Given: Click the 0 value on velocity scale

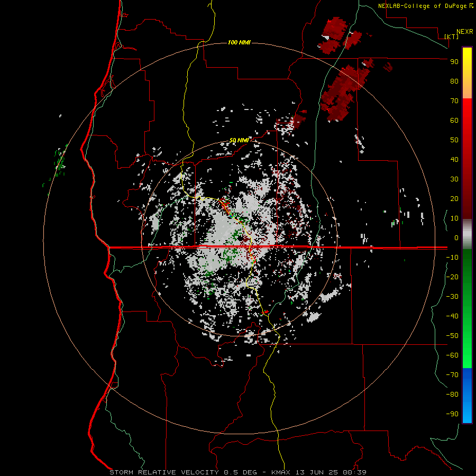Looking at the screenshot, I should [x=456, y=237].
